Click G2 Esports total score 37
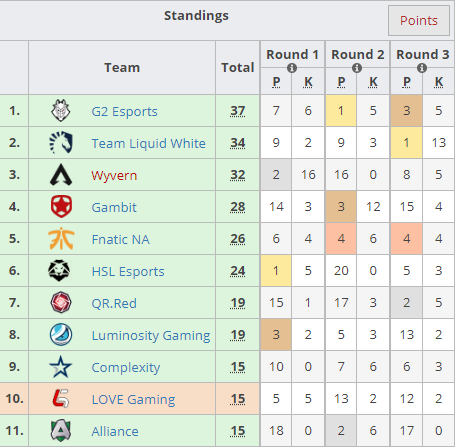This screenshot has height=447, width=456. coord(238,111)
